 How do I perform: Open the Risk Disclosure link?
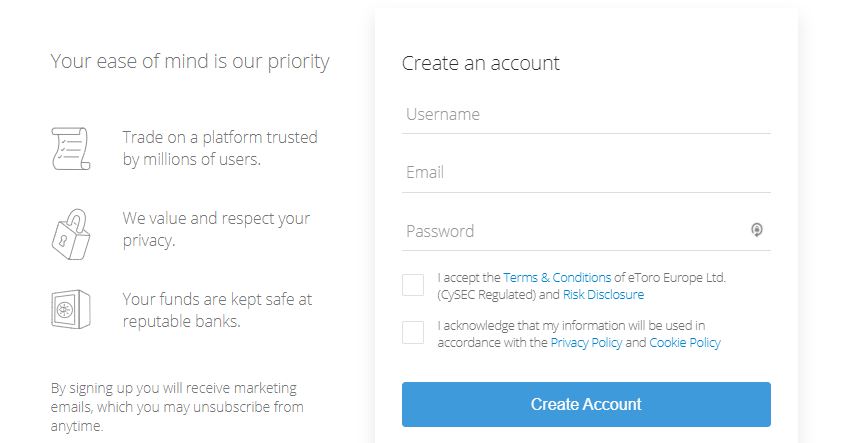(x=603, y=294)
